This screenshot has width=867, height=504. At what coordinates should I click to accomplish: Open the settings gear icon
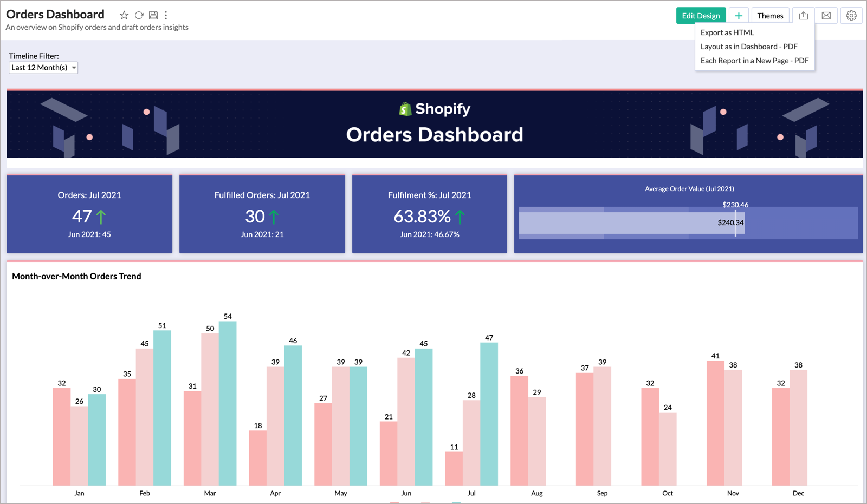click(x=851, y=16)
